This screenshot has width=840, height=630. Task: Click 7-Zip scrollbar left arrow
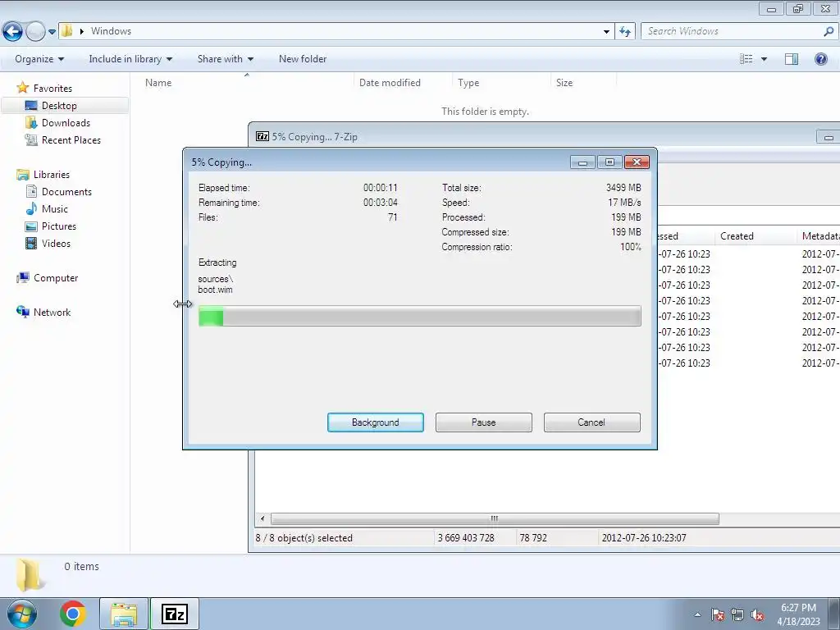262,518
